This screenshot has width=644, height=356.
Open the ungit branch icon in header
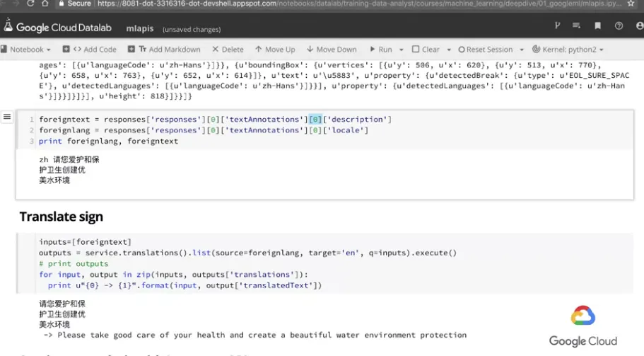click(557, 25)
